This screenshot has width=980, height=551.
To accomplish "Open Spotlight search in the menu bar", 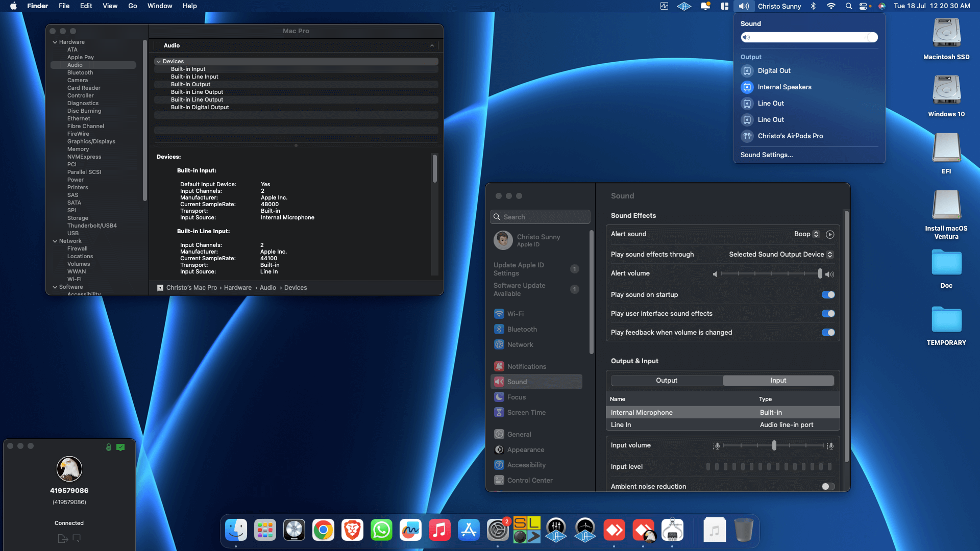I will [848, 6].
